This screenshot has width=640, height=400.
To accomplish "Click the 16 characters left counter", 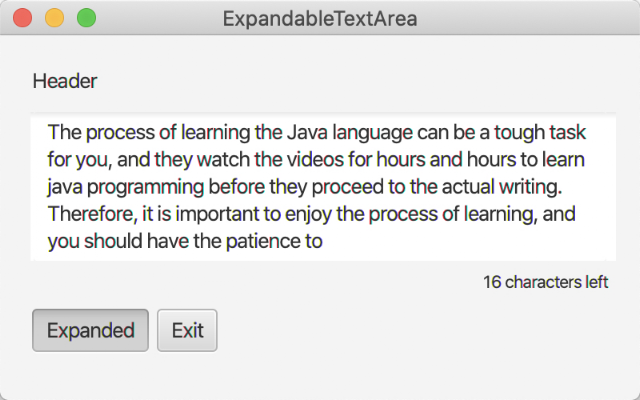I will point(546,282).
